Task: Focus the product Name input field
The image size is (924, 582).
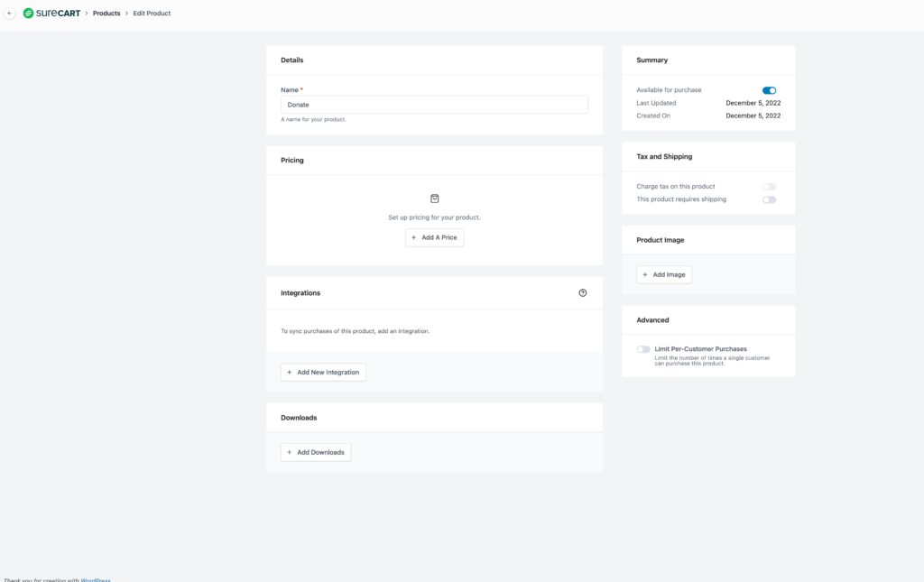Action: coord(434,105)
